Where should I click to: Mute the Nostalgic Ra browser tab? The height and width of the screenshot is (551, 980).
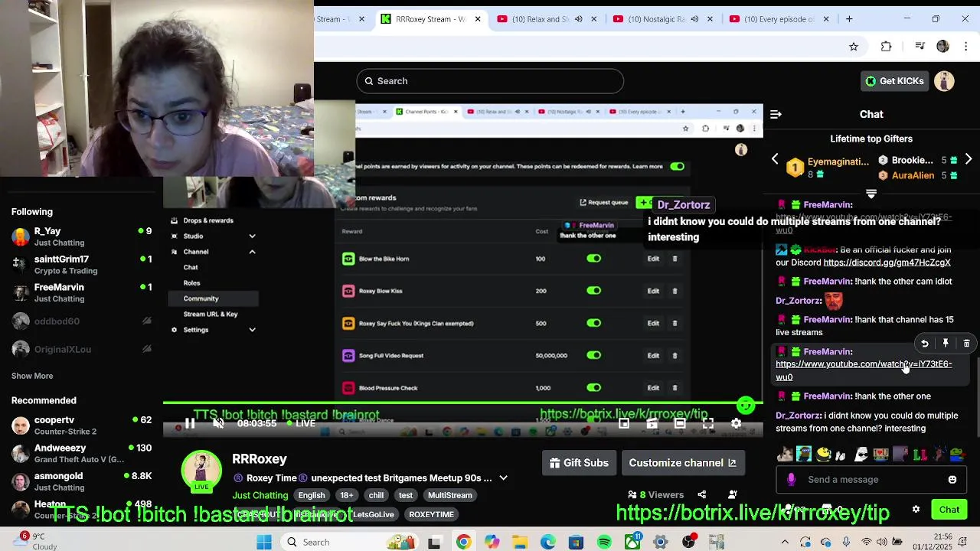[695, 19]
